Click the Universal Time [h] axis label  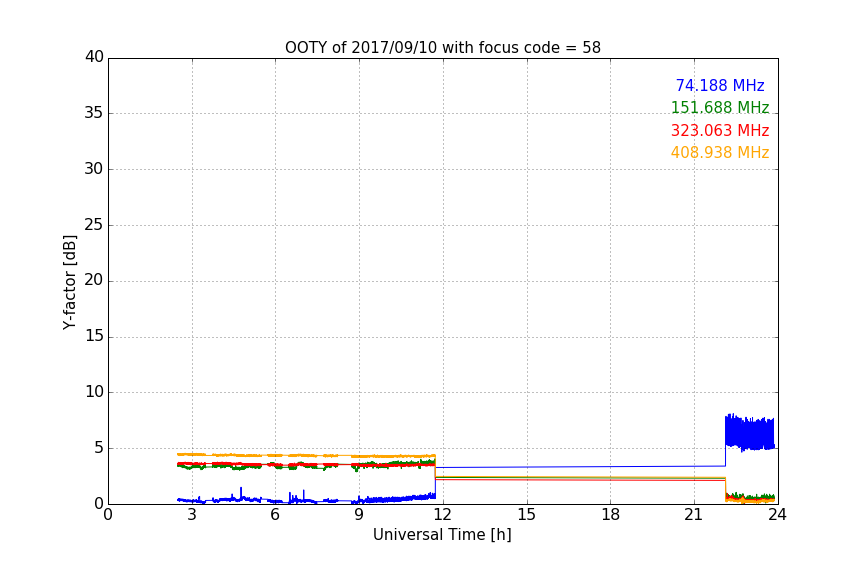tap(442, 535)
